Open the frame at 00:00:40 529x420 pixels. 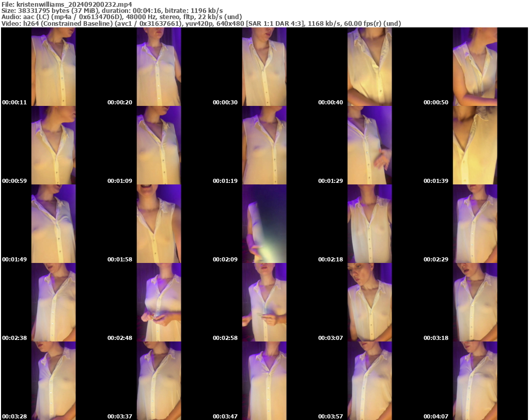(370, 67)
